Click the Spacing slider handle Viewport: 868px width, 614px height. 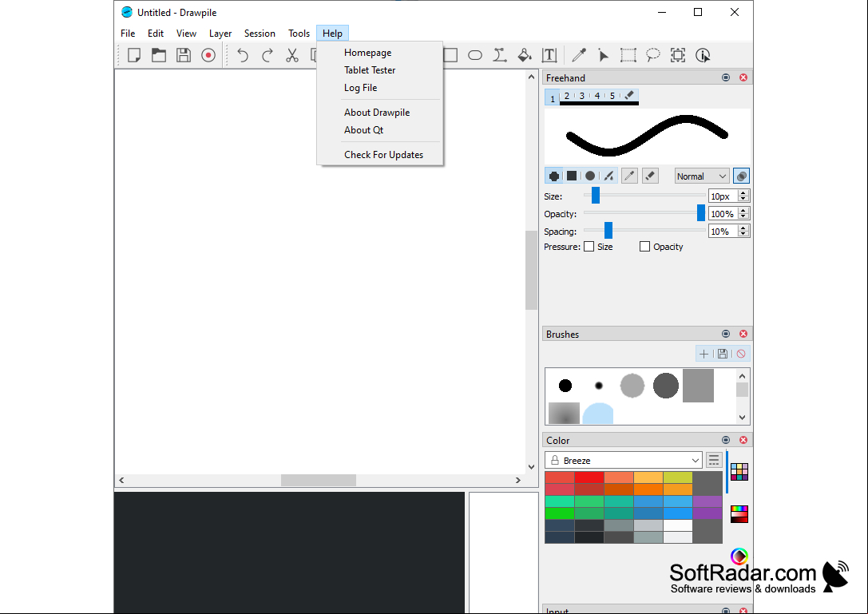[608, 230]
